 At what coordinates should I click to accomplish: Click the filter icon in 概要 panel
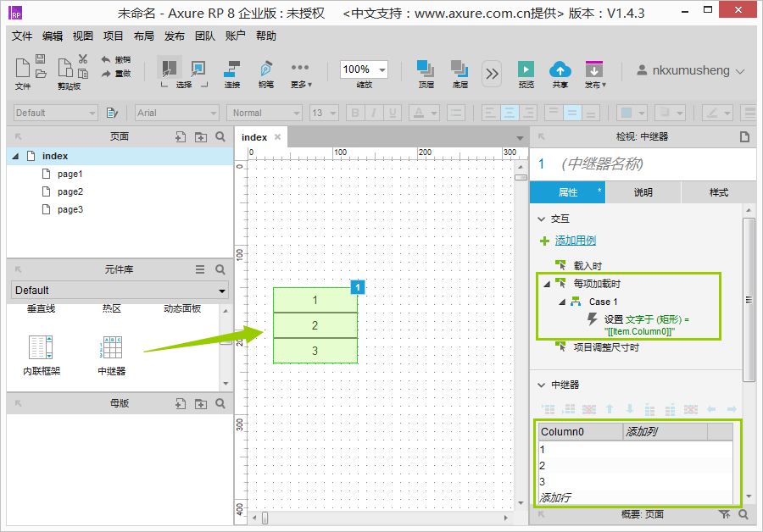pos(724,514)
